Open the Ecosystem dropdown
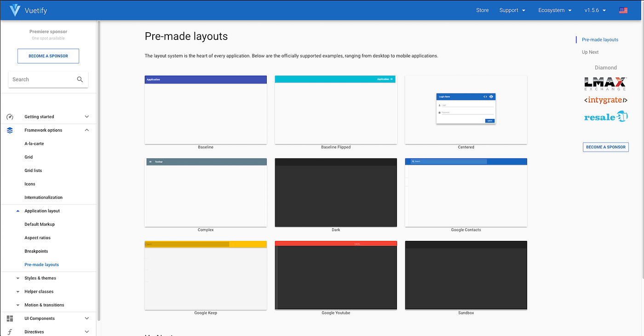This screenshot has height=336, width=644. click(554, 10)
